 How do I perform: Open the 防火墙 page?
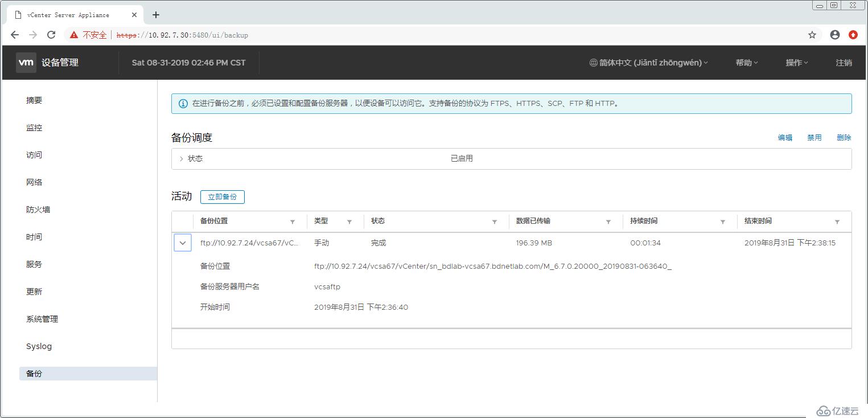38,210
